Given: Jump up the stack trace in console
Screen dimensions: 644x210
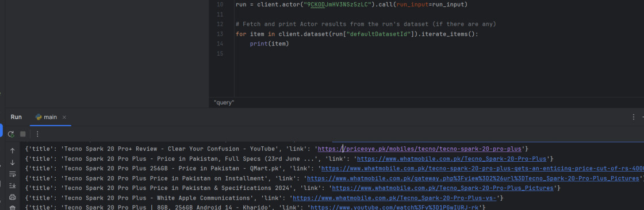Looking at the screenshot, I should (x=12, y=150).
